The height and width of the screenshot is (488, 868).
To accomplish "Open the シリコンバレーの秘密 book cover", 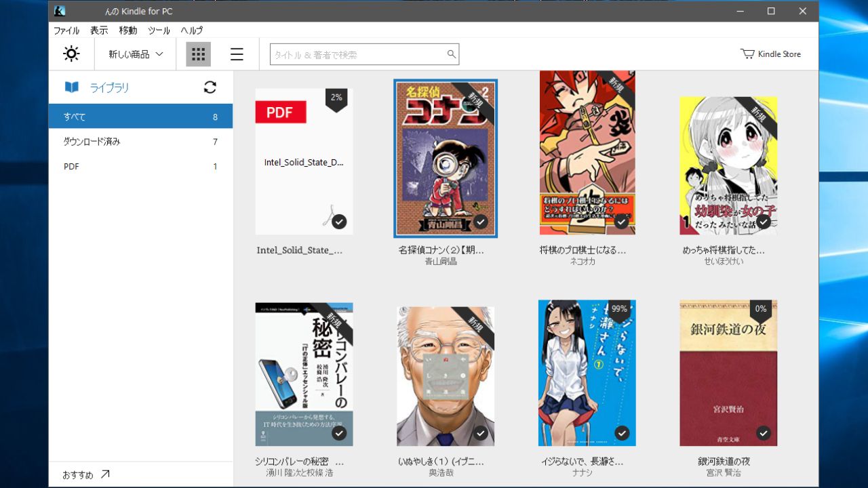I will coord(304,374).
